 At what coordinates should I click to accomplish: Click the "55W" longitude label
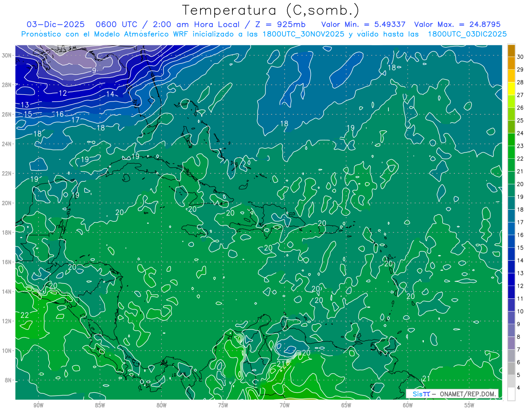pos(469,405)
